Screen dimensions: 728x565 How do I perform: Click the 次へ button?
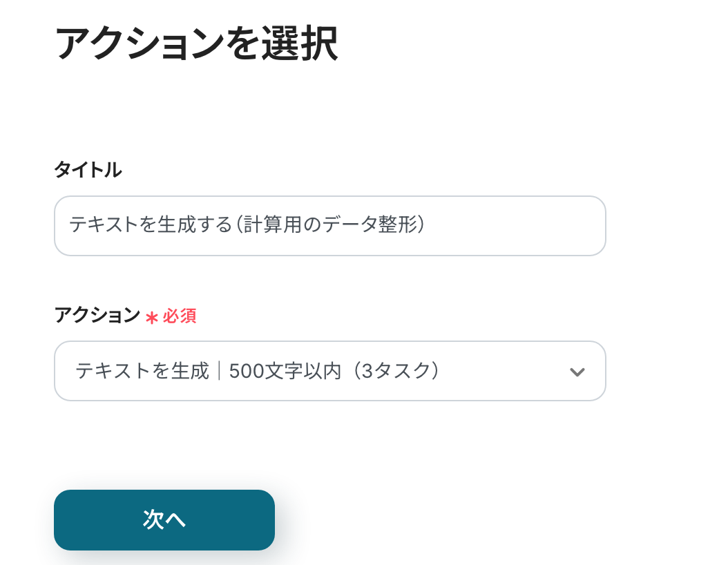[164, 520]
